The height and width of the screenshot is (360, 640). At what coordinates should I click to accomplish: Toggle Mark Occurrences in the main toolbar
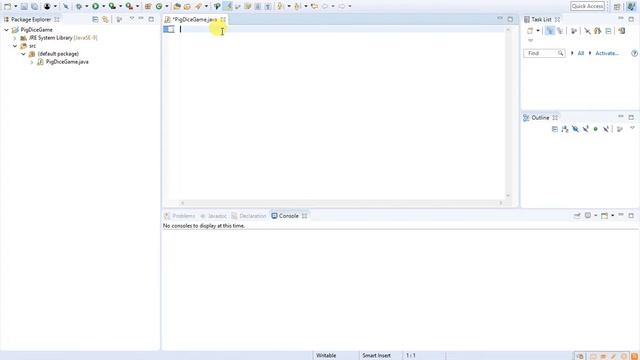coord(227,6)
